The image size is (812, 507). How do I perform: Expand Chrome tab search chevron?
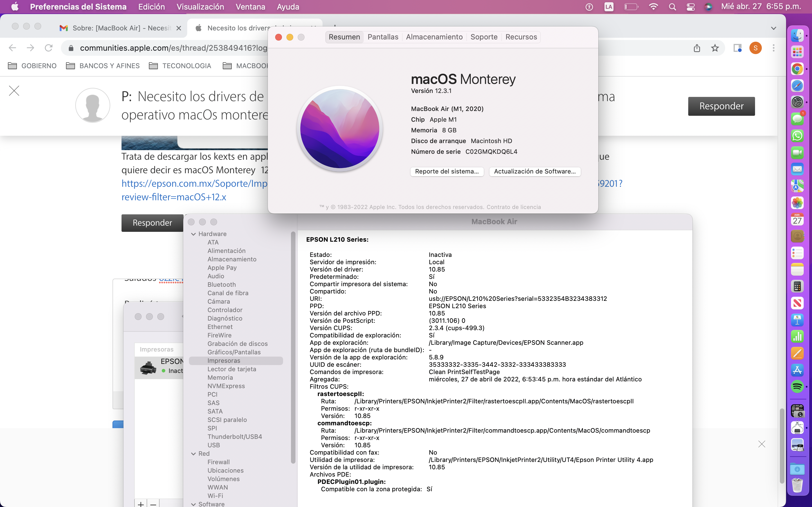(x=773, y=28)
